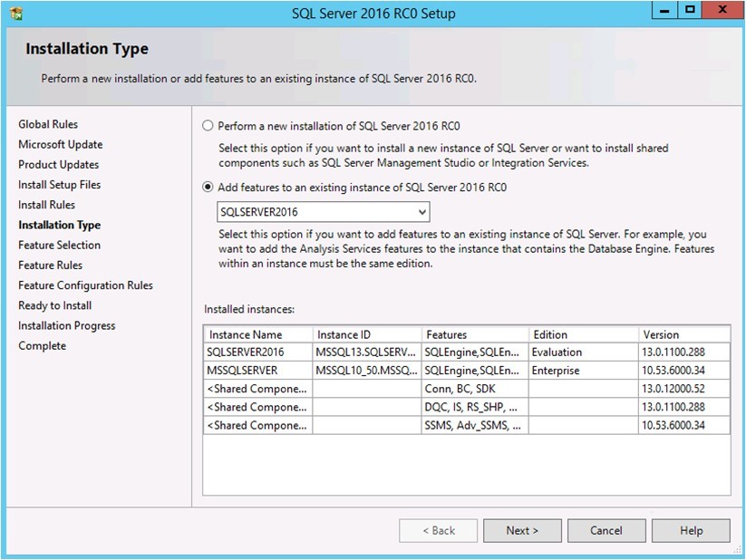
Task: Go to Feature Selection step in sidebar
Action: 60,245
